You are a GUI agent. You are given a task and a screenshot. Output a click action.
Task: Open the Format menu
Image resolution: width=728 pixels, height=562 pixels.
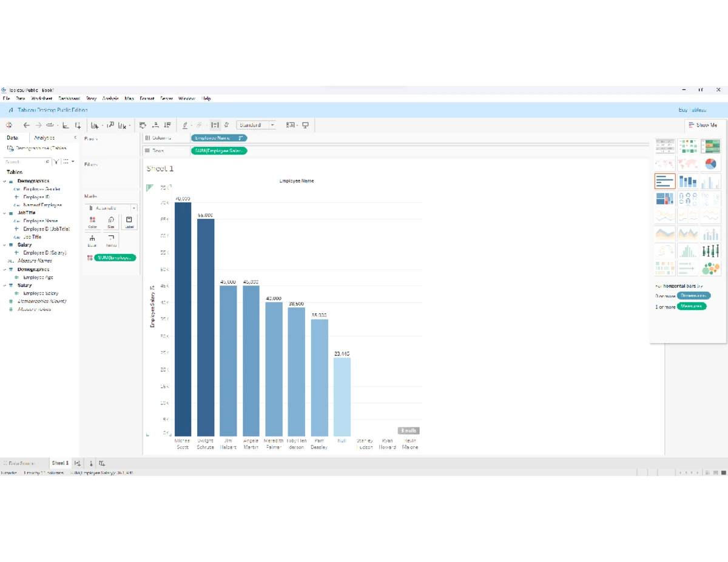tap(147, 98)
